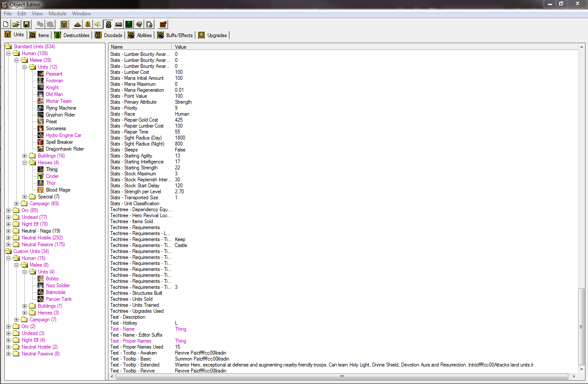
Task: Click the vertical scrollbar thumb in properties
Action: [x=581, y=327]
